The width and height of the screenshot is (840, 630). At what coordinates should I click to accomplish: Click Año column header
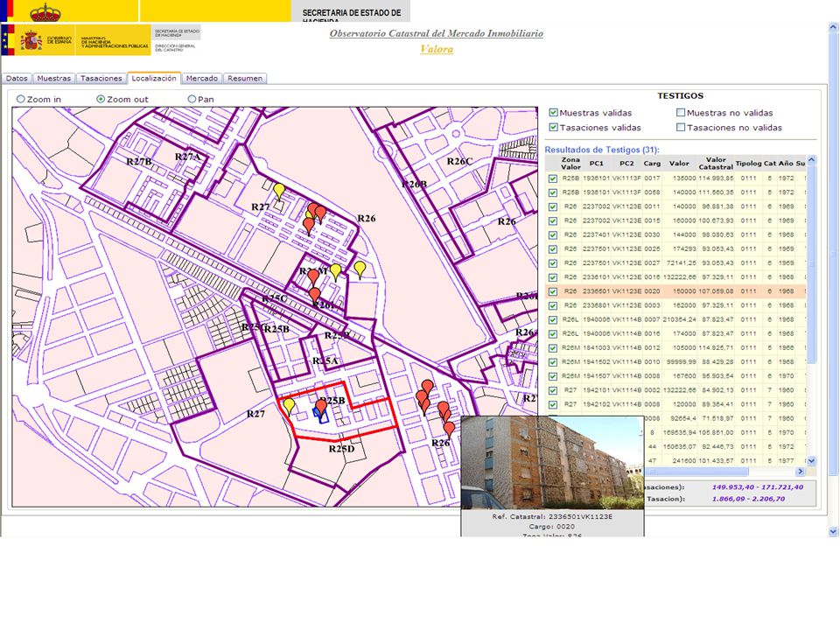pyautogui.click(x=786, y=164)
